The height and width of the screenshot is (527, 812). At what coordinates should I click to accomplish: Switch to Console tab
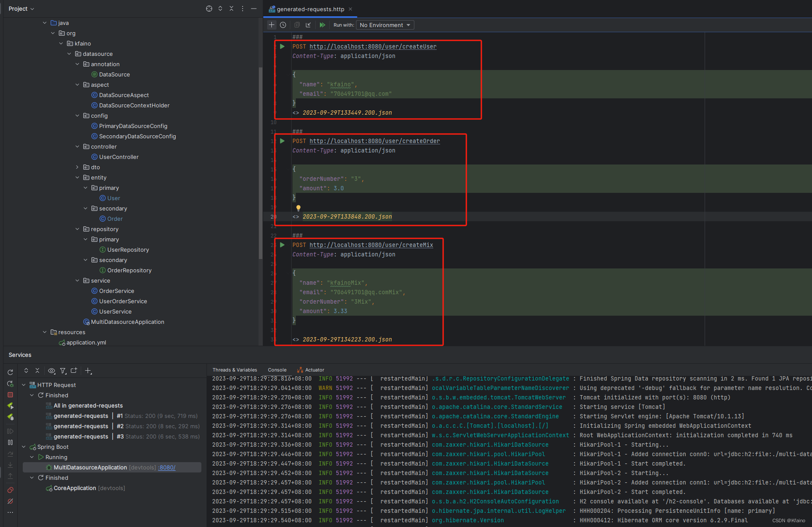pos(277,370)
